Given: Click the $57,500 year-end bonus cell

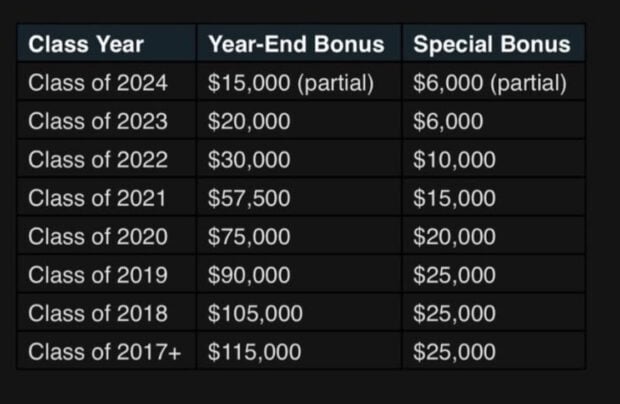Looking at the screenshot, I should pyautogui.click(x=250, y=199).
